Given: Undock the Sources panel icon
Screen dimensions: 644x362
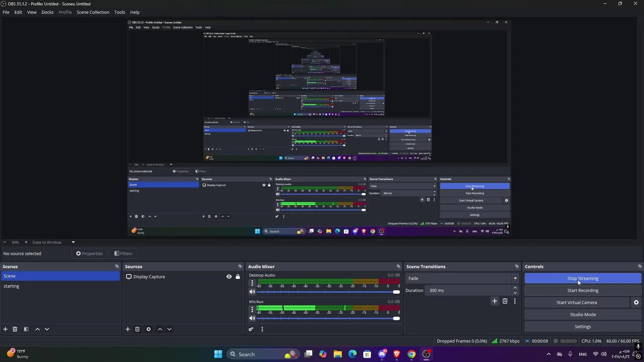Looking at the screenshot, I should [240, 266].
